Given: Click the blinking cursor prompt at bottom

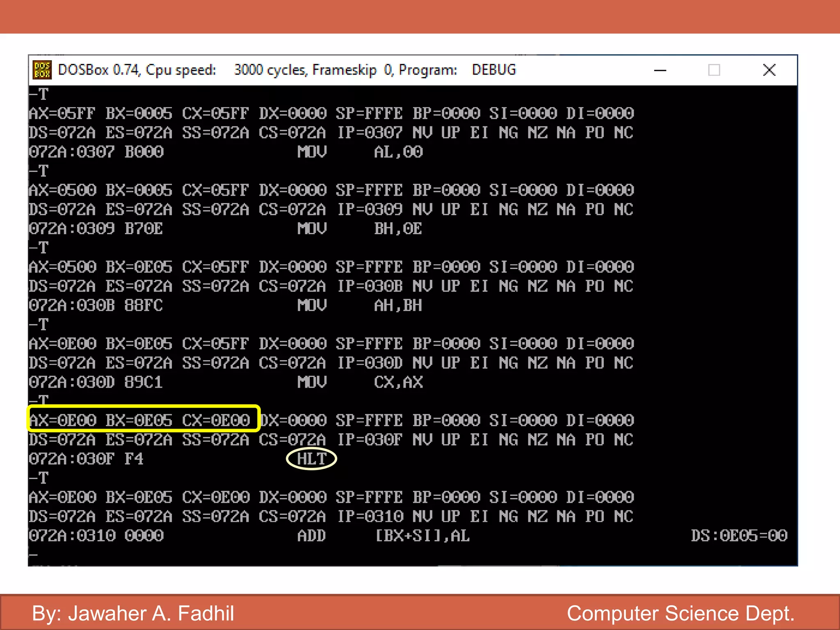Looking at the screenshot, I should click(x=33, y=555).
